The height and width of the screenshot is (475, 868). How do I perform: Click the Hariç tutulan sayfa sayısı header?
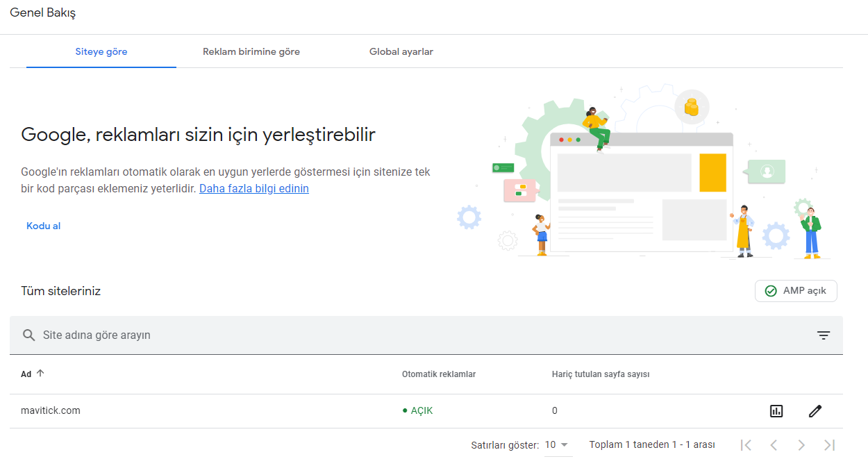[x=601, y=374]
